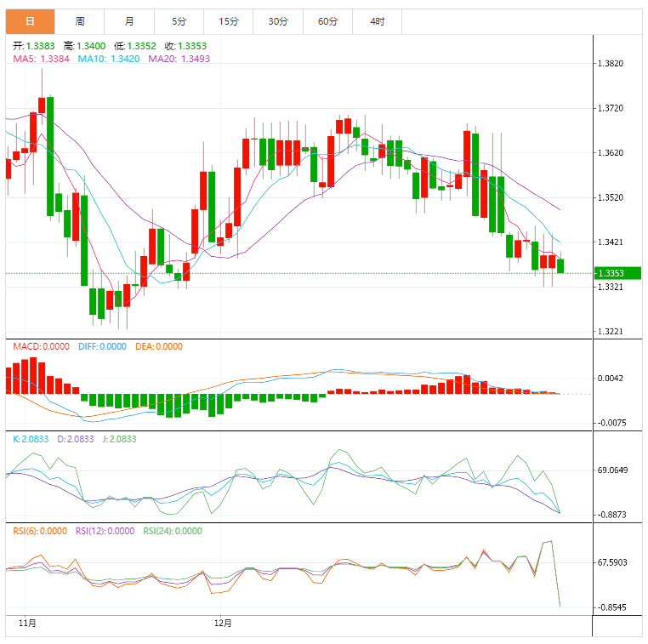This screenshot has height=644, width=648.
Task: Click the DIFF: 0.0000 indicator label
Action: [102, 346]
